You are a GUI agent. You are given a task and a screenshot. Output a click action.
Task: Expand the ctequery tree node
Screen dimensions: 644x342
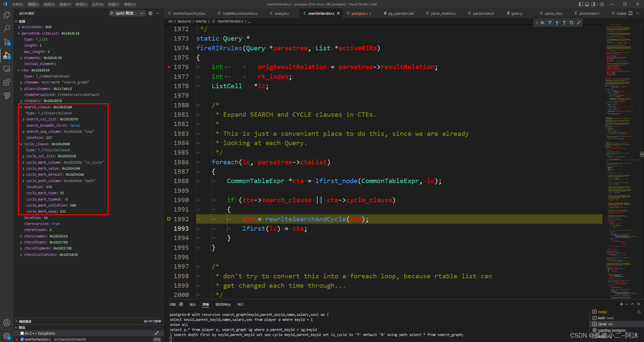pos(21,101)
